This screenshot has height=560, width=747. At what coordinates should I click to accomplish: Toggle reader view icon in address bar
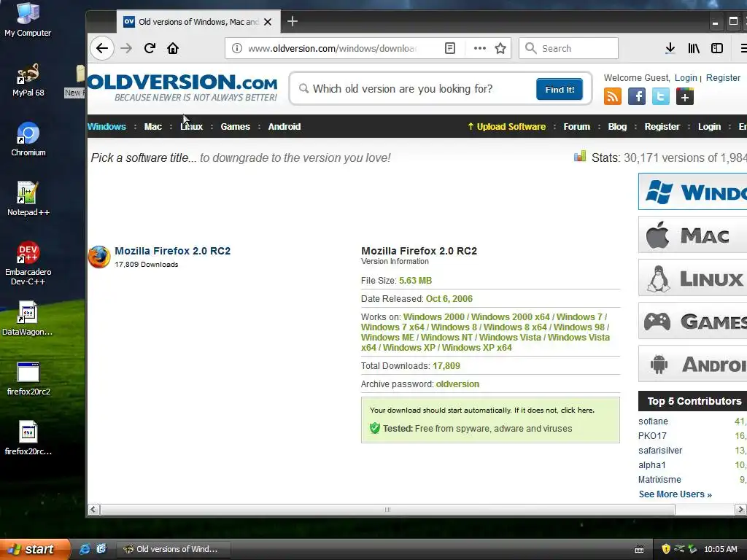(x=449, y=48)
